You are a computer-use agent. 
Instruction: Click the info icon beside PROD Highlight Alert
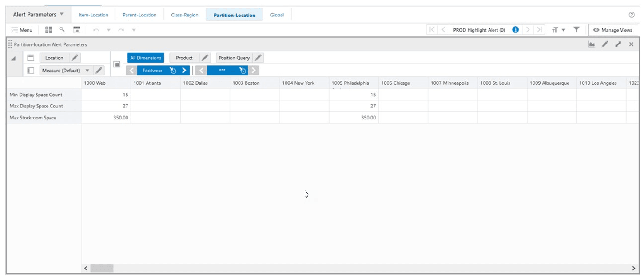[515, 29]
